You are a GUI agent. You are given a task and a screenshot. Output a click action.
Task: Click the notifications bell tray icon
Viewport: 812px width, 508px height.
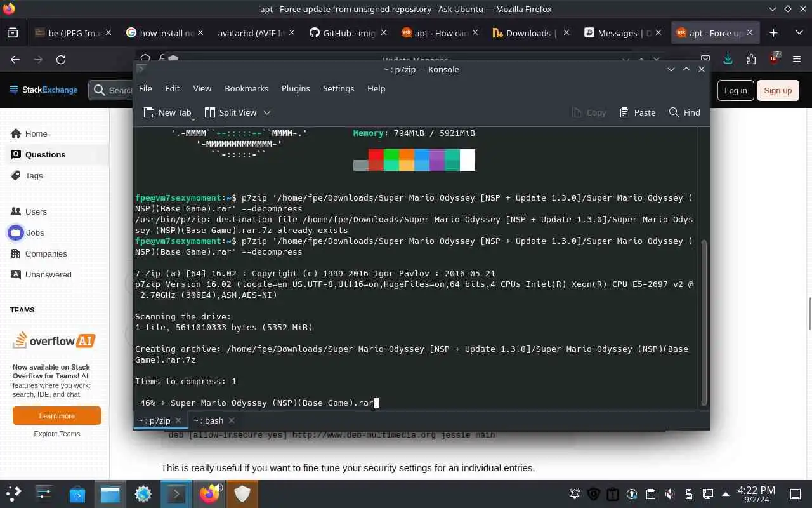[x=575, y=493]
